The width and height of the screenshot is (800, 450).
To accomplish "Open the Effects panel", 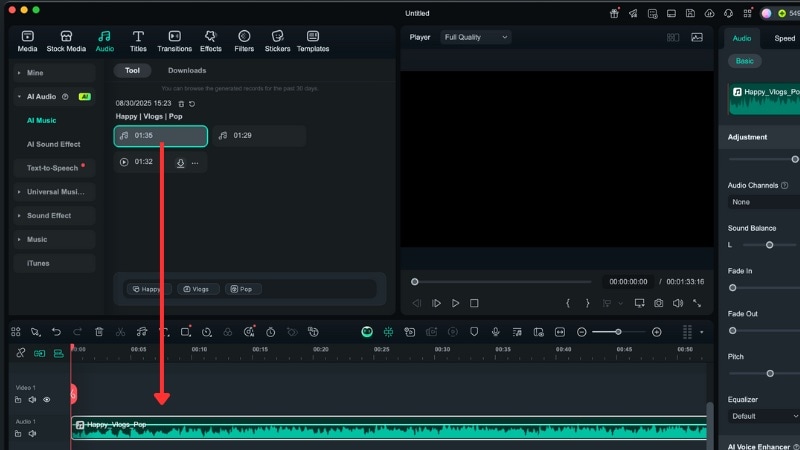I will (211, 41).
